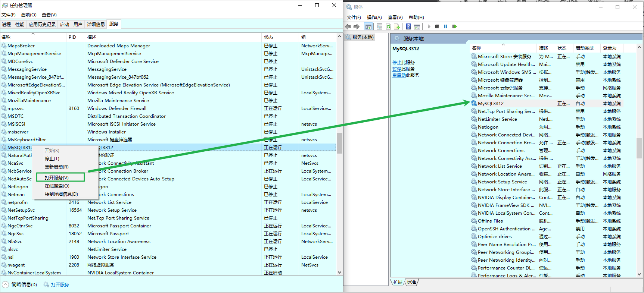Click Task Manager scrollbar up arrow
This screenshot has height=293, width=644.
click(x=339, y=37)
